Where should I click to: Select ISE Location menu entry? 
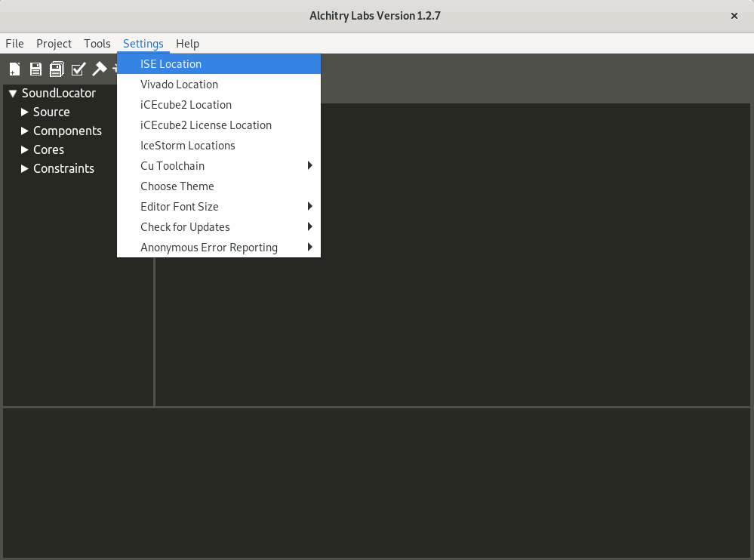(x=219, y=64)
